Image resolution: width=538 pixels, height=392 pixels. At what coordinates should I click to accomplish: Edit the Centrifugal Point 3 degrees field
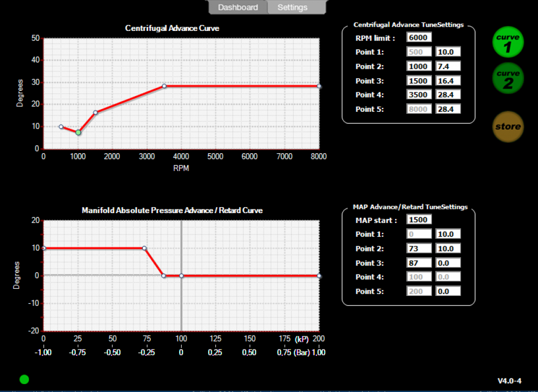pos(448,81)
